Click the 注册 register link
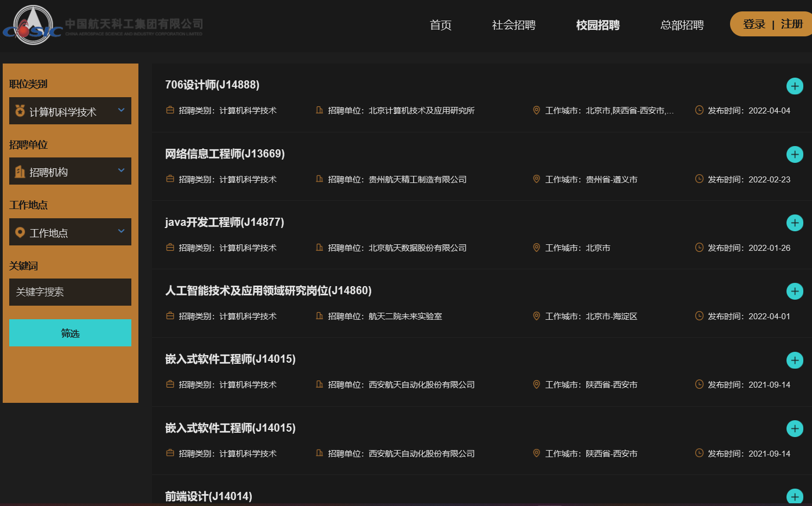812x506 pixels. click(791, 24)
